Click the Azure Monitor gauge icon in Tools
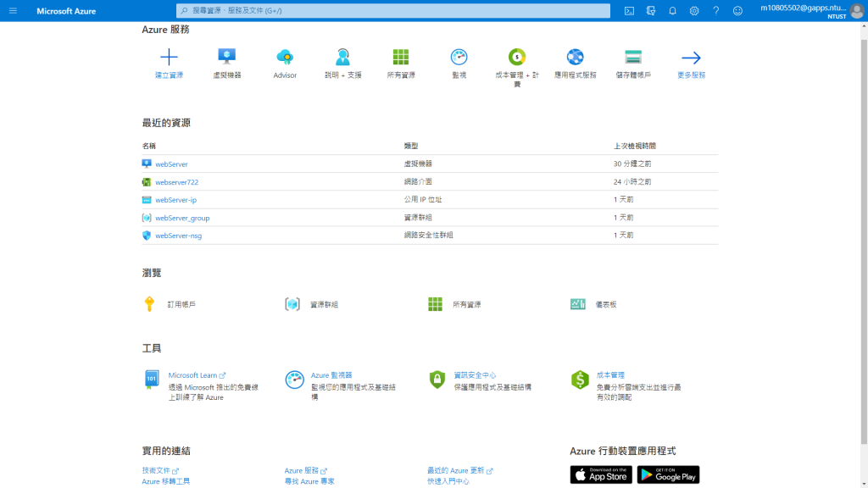This screenshot has height=488, width=868. [294, 380]
